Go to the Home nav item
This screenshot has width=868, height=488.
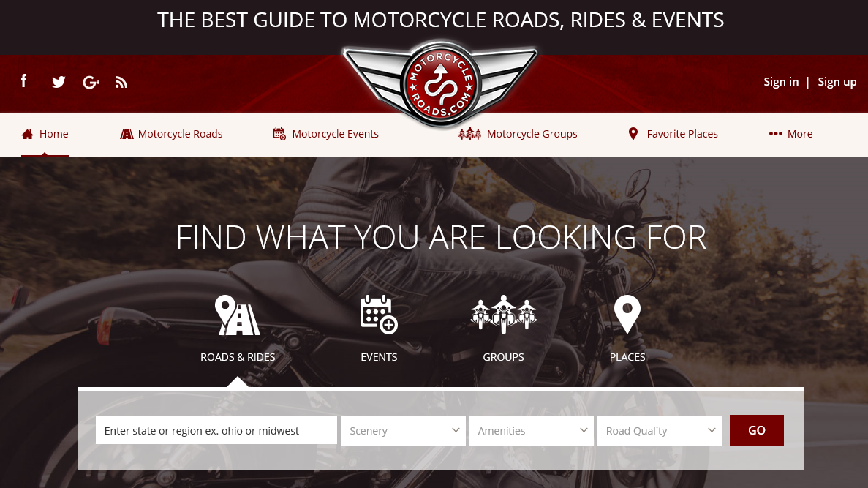click(45, 134)
